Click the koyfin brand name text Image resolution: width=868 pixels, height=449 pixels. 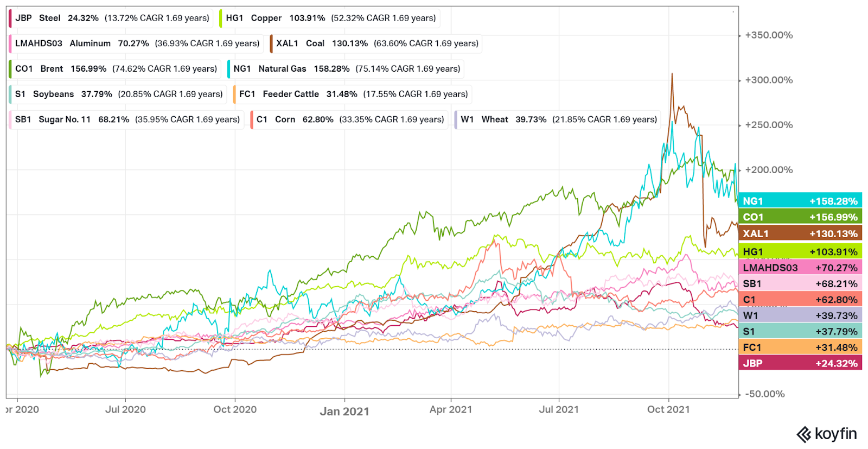point(836,434)
